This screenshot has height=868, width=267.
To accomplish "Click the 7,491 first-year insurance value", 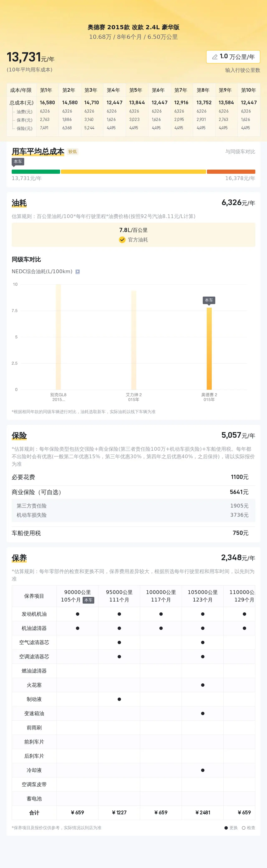I will click(44, 128).
